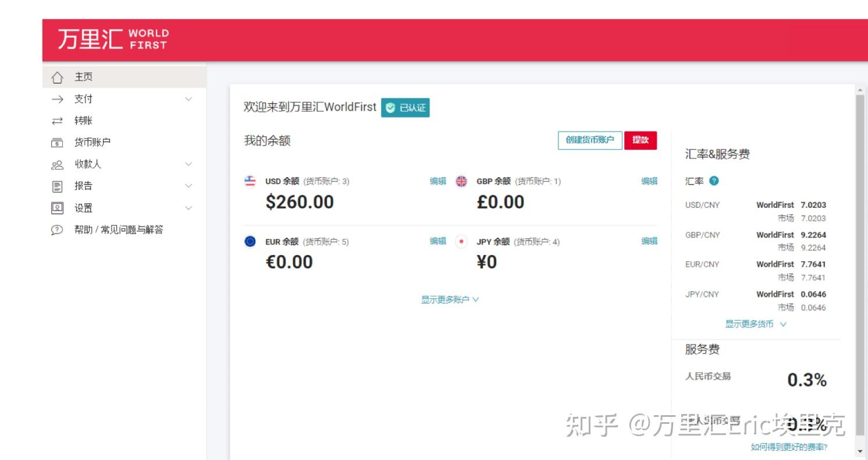The height and width of the screenshot is (460, 868).
Task: Click the 如何得到更好的费率? link
Action: [x=789, y=447]
